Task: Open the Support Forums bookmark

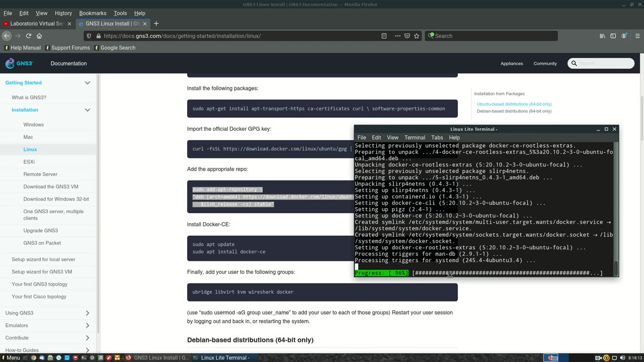Action: pyautogui.click(x=67, y=48)
